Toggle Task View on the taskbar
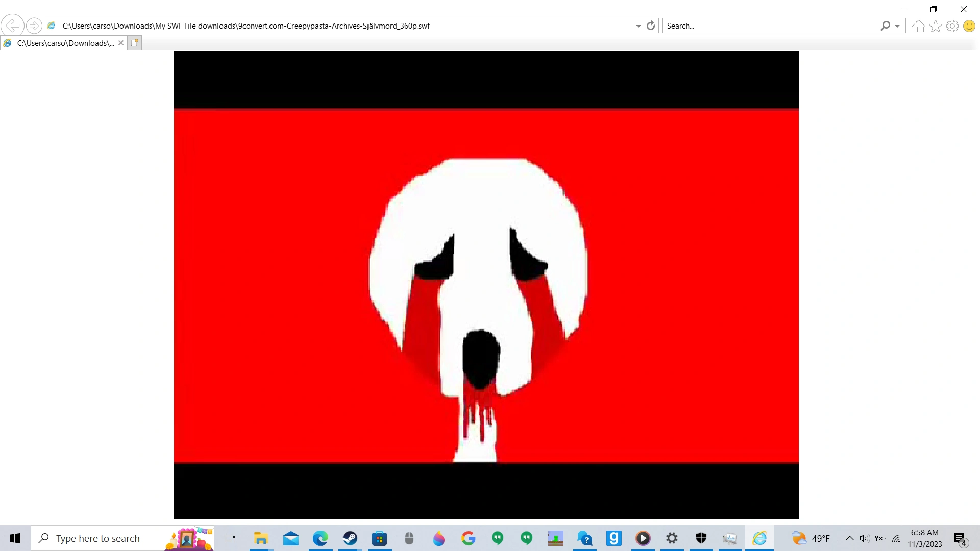 [x=229, y=538]
